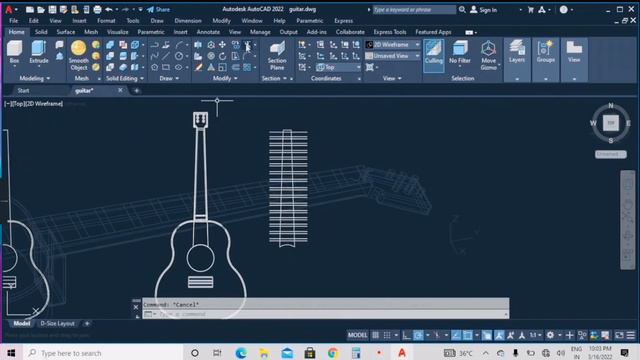Click the search magnifier icon in title bar

462,9
